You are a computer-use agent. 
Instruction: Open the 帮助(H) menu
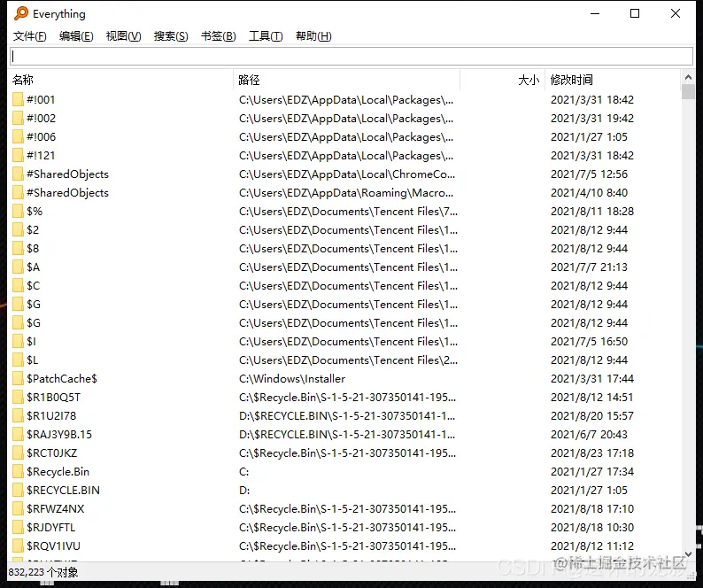coord(313,36)
